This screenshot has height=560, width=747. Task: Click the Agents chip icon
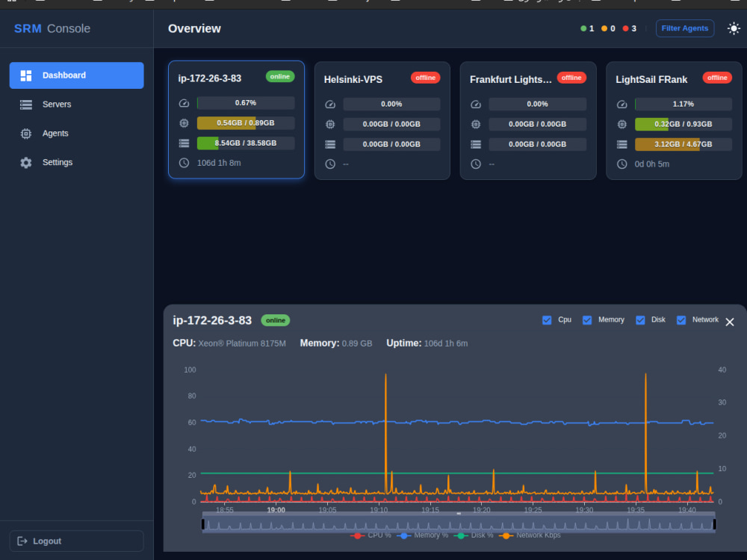point(26,134)
